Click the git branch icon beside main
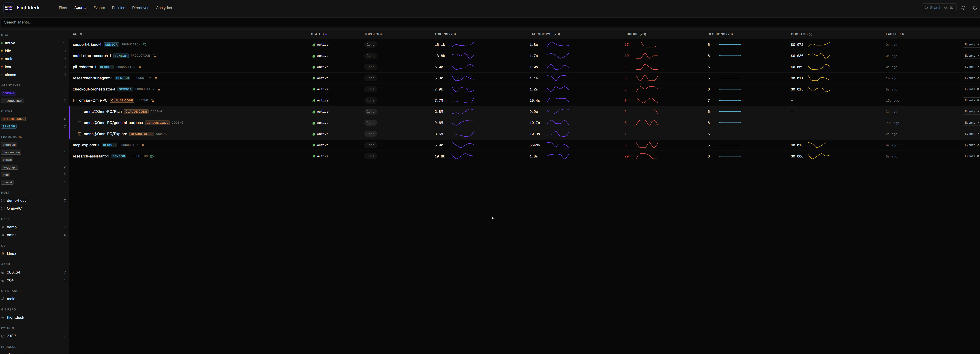This screenshot has height=354, width=980. [x=3, y=299]
